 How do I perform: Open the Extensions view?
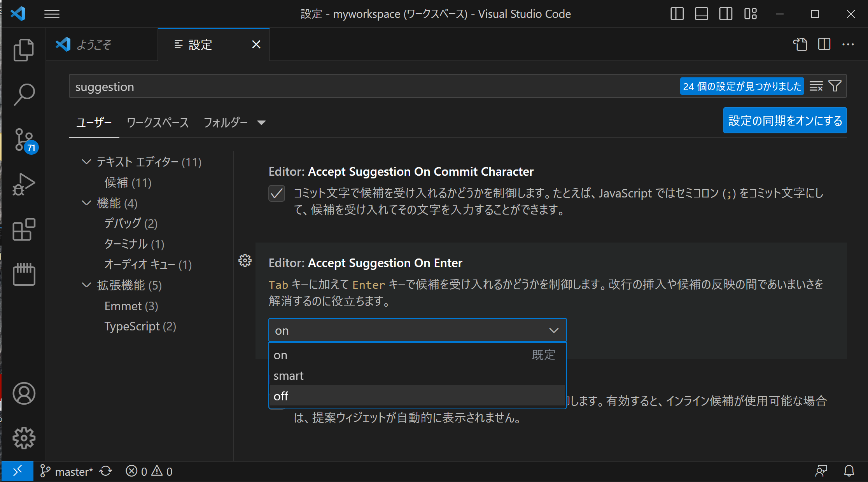24,229
